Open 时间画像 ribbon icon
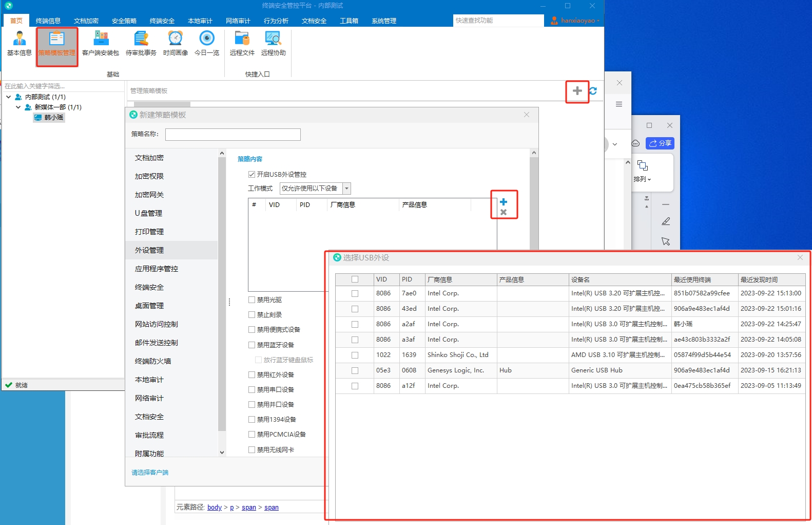 [x=176, y=43]
